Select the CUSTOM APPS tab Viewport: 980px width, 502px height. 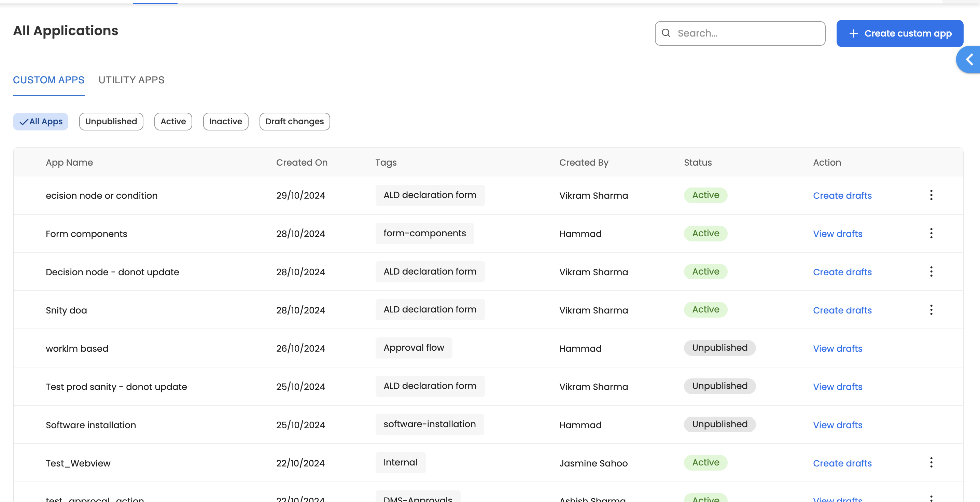pos(49,80)
